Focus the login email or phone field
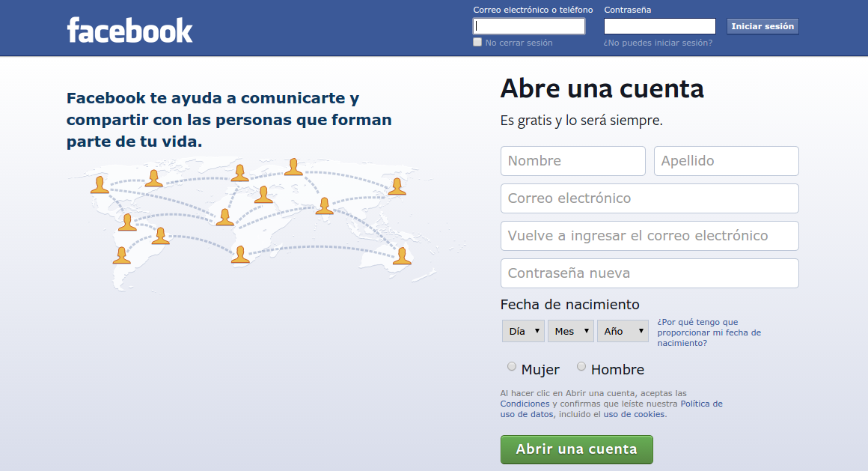 pyautogui.click(x=529, y=26)
